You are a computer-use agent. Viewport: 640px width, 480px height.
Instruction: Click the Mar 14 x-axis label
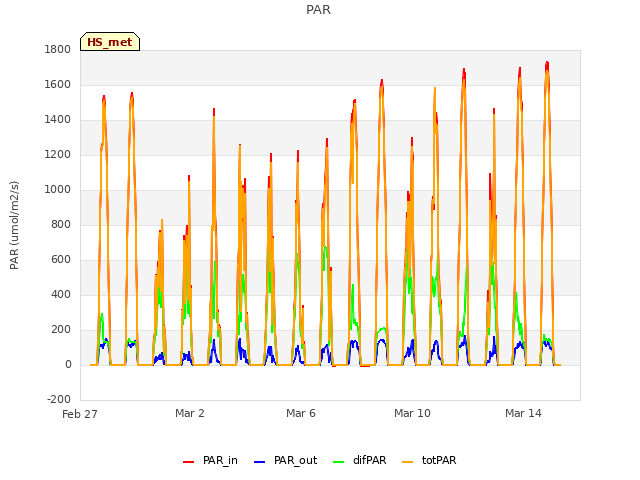[523, 413]
